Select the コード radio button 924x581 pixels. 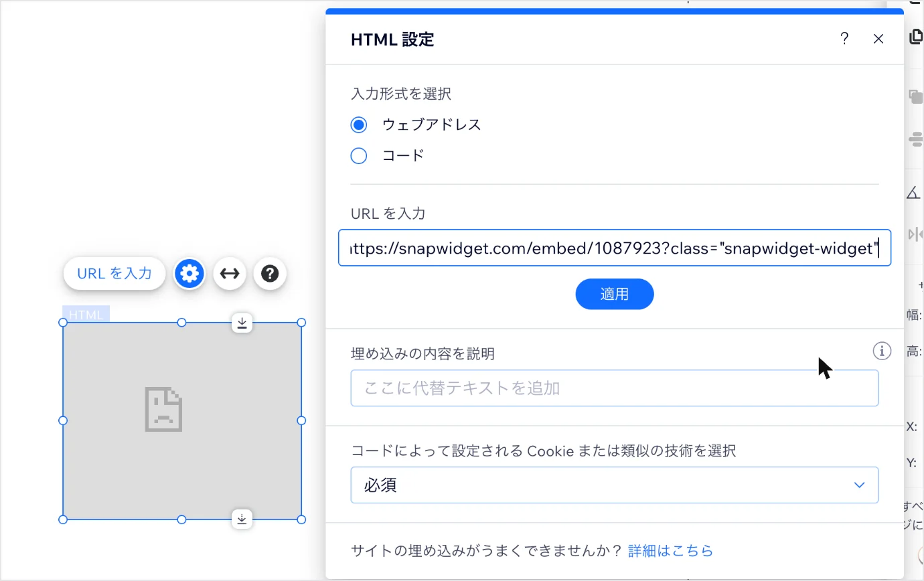point(359,156)
